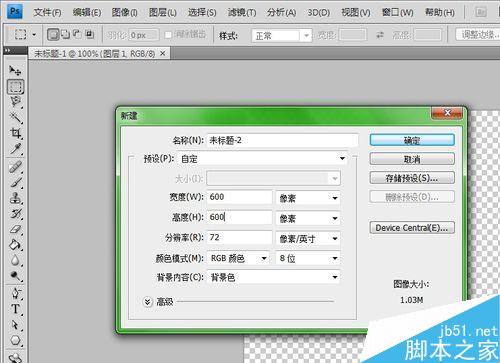Choose Intersect with Selection mode

[x=89, y=34]
